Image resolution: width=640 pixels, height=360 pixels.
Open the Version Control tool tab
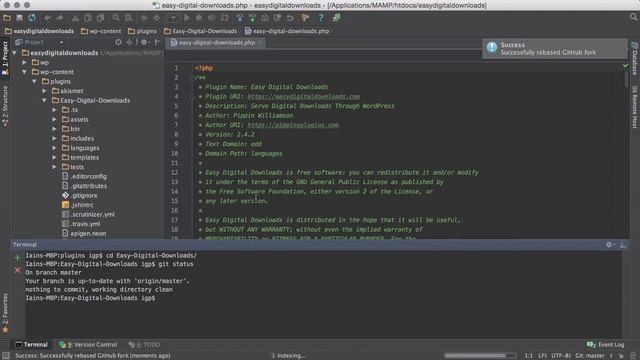coord(88,344)
